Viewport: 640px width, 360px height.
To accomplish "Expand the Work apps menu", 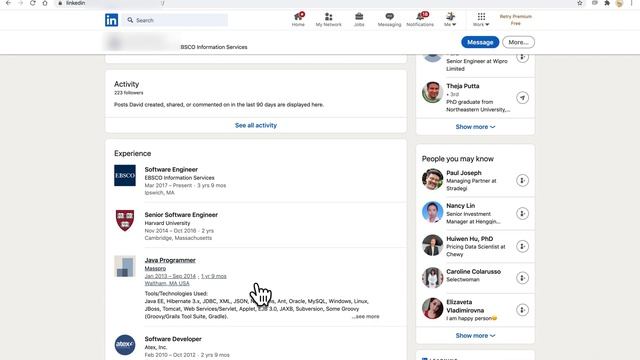I will [x=481, y=20].
